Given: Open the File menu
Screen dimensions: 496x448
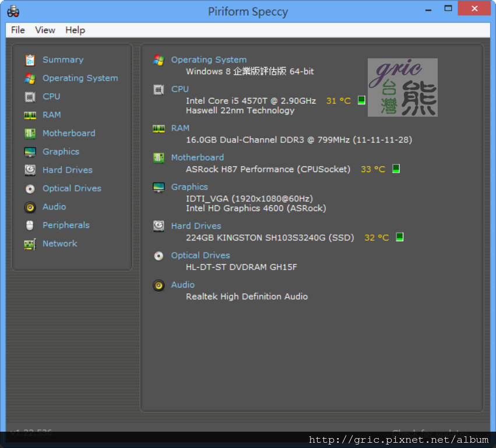Looking at the screenshot, I should click(x=17, y=30).
